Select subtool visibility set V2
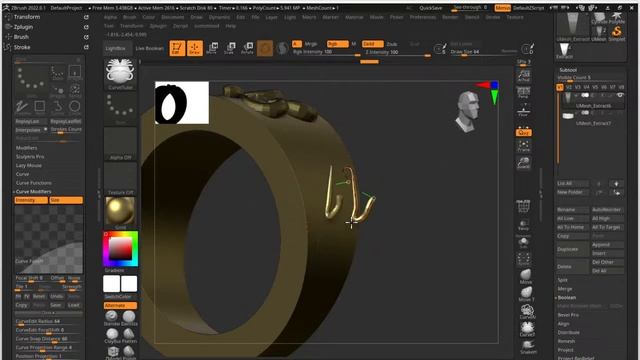The height and width of the screenshot is (360, 640). (569, 87)
